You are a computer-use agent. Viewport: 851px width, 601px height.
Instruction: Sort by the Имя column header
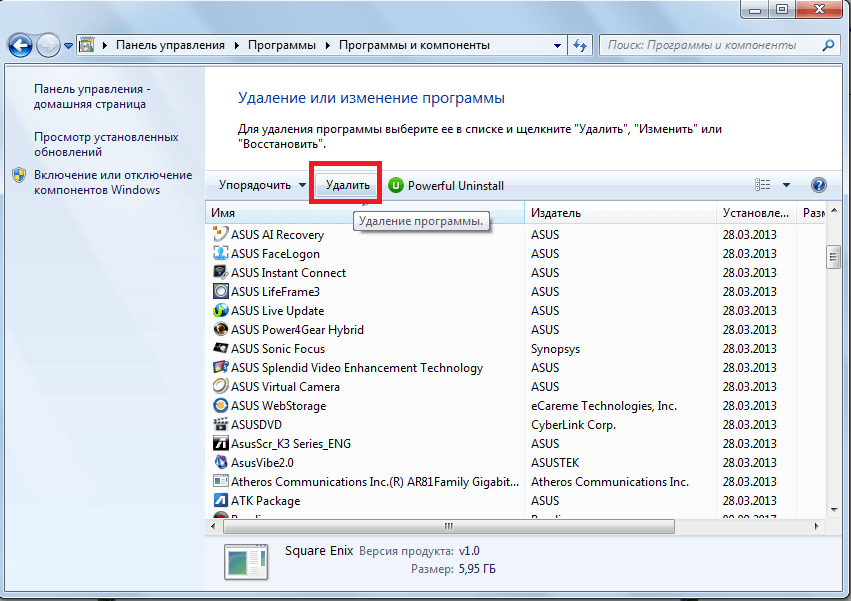tap(365, 213)
